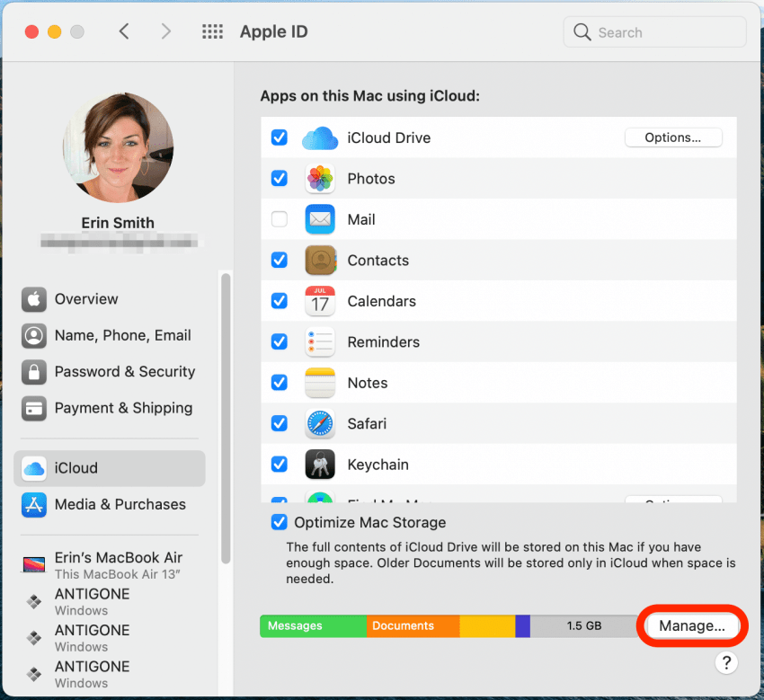This screenshot has width=764, height=700.
Task: Toggle the Keychain checkbox
Action: 280,465
